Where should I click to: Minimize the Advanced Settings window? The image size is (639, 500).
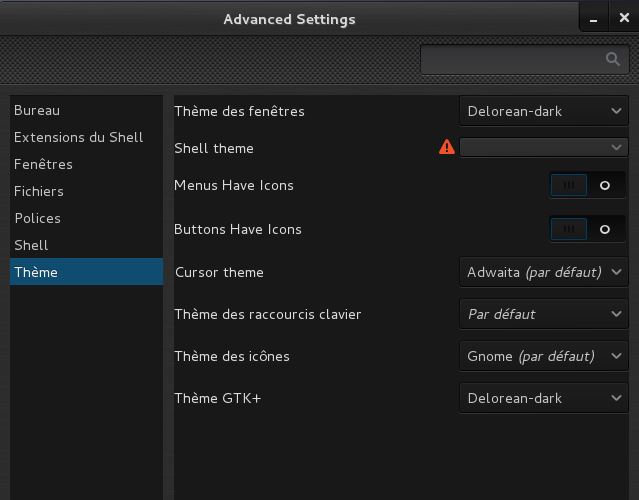[x=593, y=18]
